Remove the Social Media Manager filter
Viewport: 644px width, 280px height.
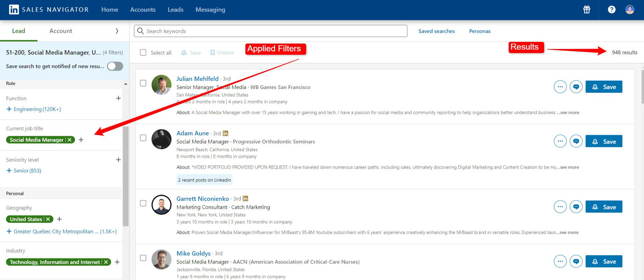(x=70, y=140)
